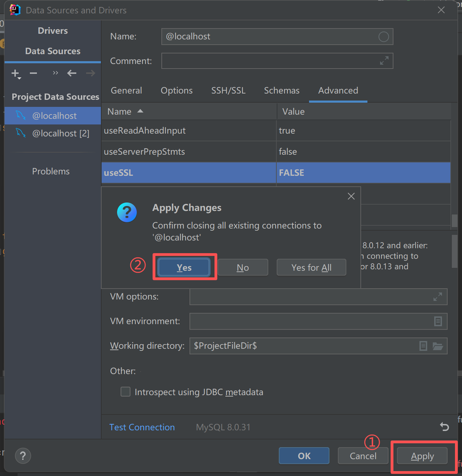Viewport: 462px width, 476px height.
Task: Select @localhost [2] data source
Action: (53, 133)
